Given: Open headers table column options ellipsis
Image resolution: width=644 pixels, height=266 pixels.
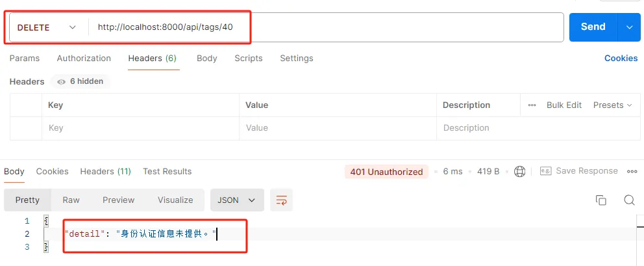Looking at the screenshot, I should pyautogui.click(x=532, y=105).
